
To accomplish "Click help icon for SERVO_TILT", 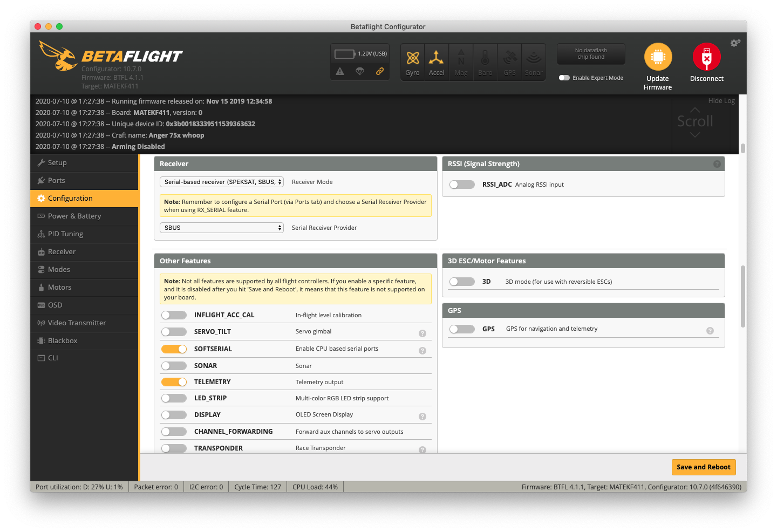I will coord(422,333).
